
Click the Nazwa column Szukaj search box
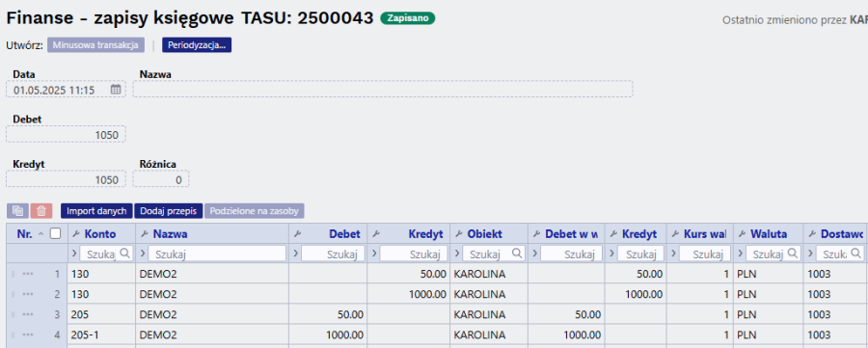coord(218,254)
